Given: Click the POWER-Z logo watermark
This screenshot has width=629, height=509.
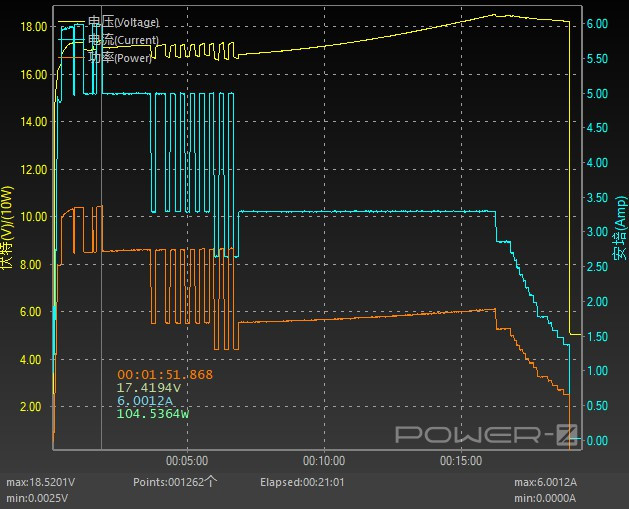Looking at the screenshot, I should (x=486, y=434).
